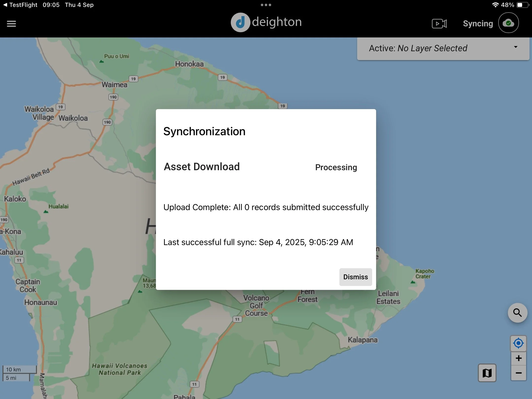Zoom out with the minus button
532x399 pixels.
point(518,373)
